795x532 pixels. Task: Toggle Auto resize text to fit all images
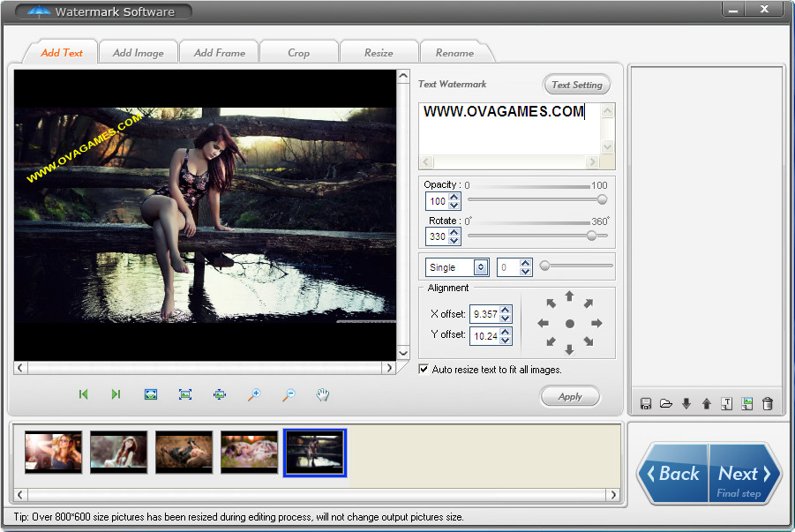pyautogui.click(x=424, y=369)
